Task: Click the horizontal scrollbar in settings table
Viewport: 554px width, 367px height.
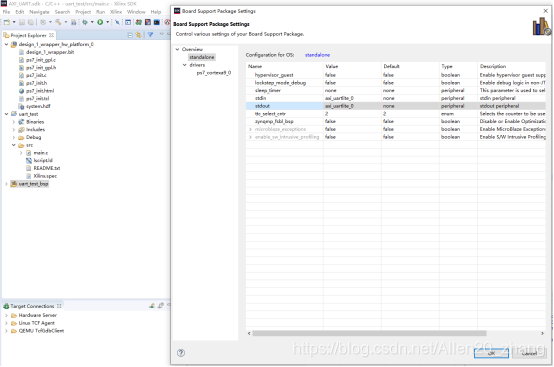Action: [369, 333]
